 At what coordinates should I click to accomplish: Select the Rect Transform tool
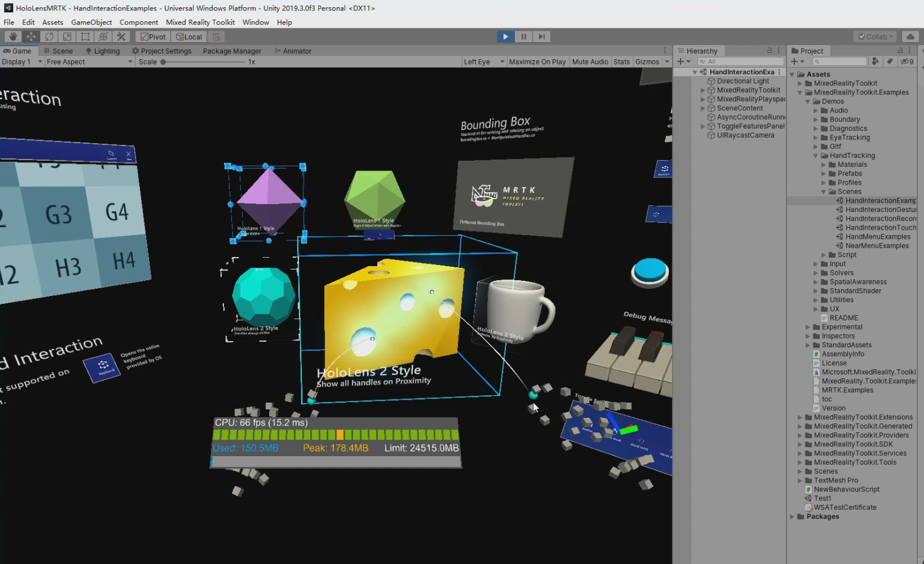(x=86, y=37)
